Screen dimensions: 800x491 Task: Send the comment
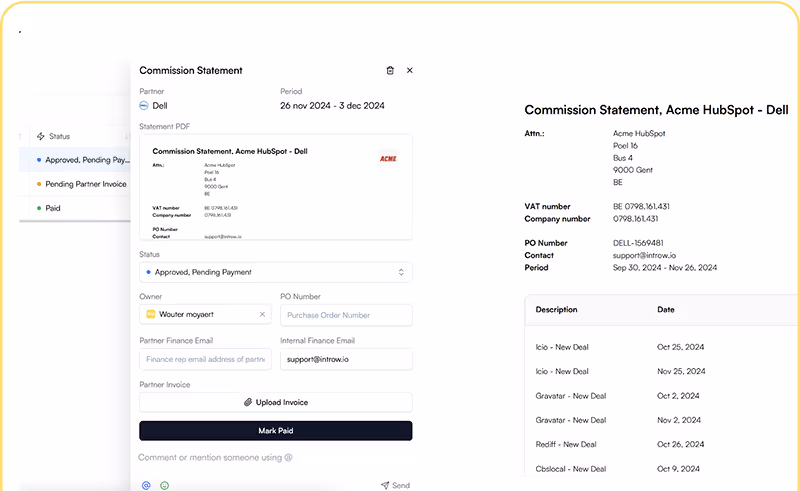click(395, 485)
